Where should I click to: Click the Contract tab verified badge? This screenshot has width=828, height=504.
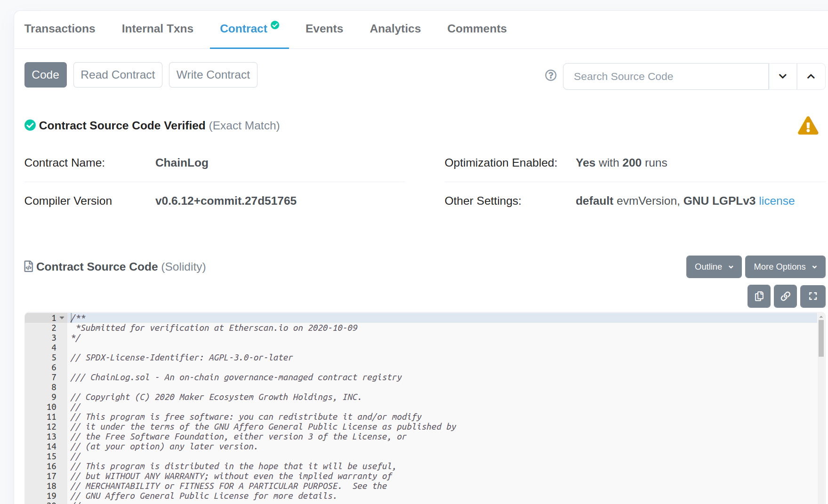[x=275, y=25]
